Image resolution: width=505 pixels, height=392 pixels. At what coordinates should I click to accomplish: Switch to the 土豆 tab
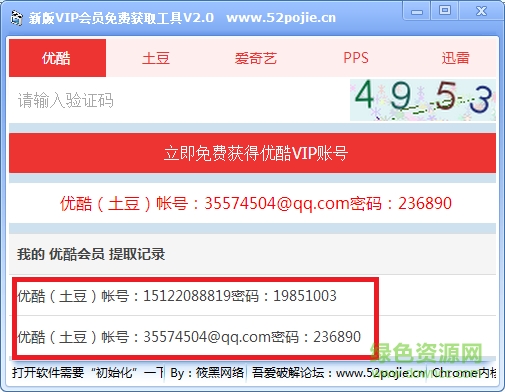pos(156,58)
